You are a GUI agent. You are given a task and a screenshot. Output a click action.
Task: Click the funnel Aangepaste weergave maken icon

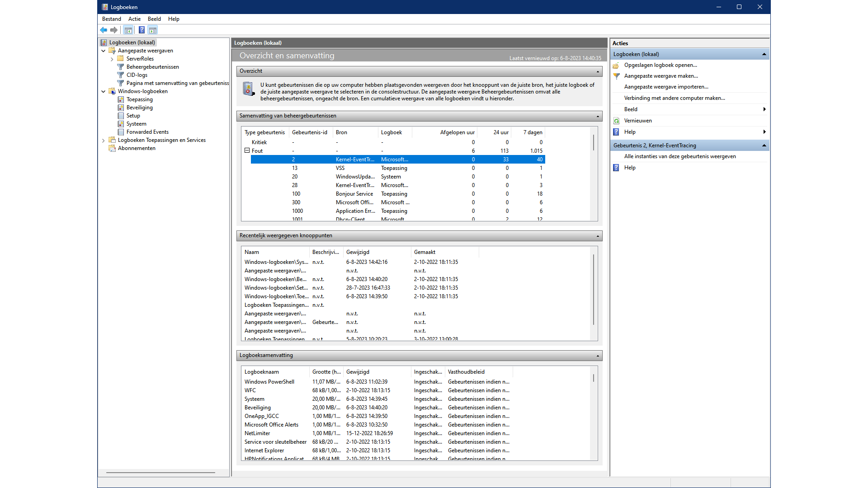tap(616, 76)
